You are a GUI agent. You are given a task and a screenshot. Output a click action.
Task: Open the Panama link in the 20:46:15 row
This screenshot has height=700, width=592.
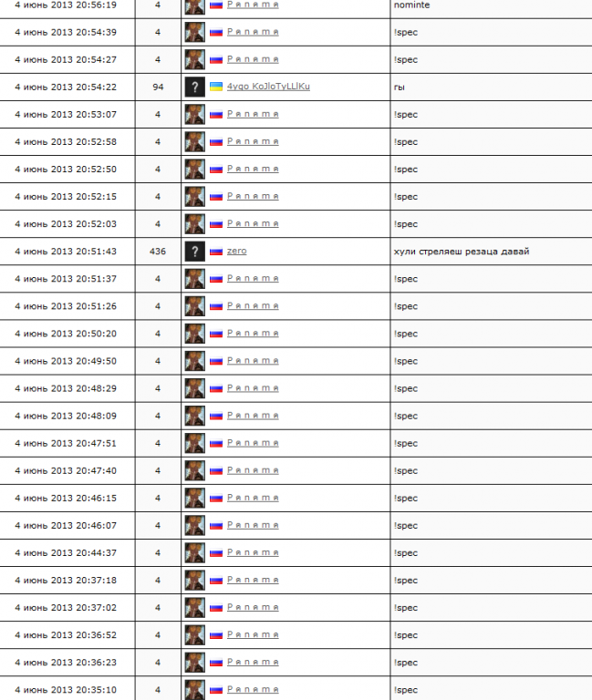click(253, 498)
